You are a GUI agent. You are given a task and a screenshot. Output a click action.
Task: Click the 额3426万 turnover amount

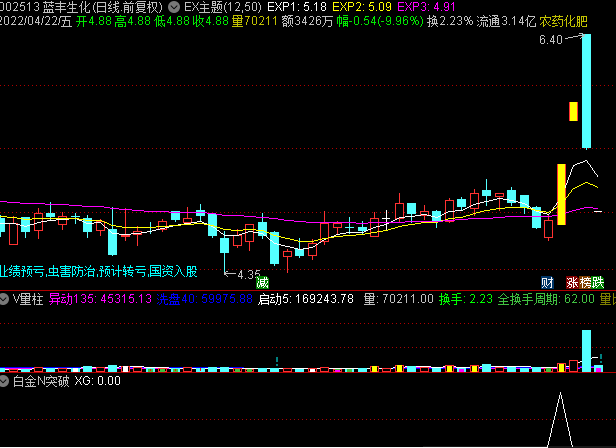coord(307,21)
